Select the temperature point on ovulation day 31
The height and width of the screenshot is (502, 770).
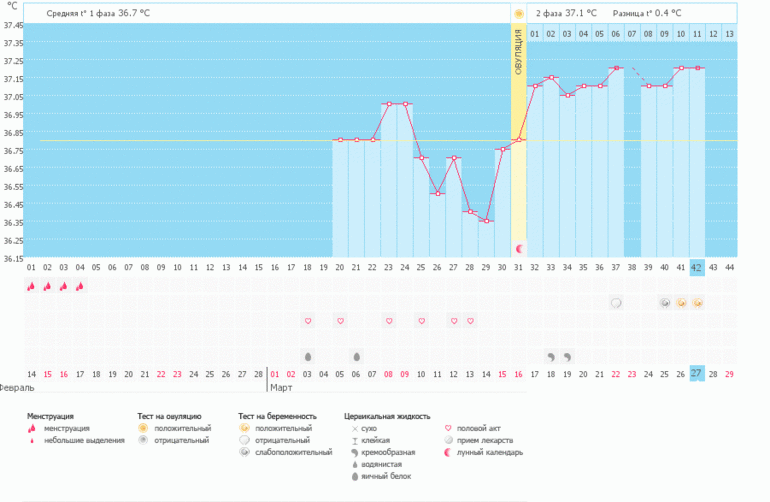[x=519, y=140]
